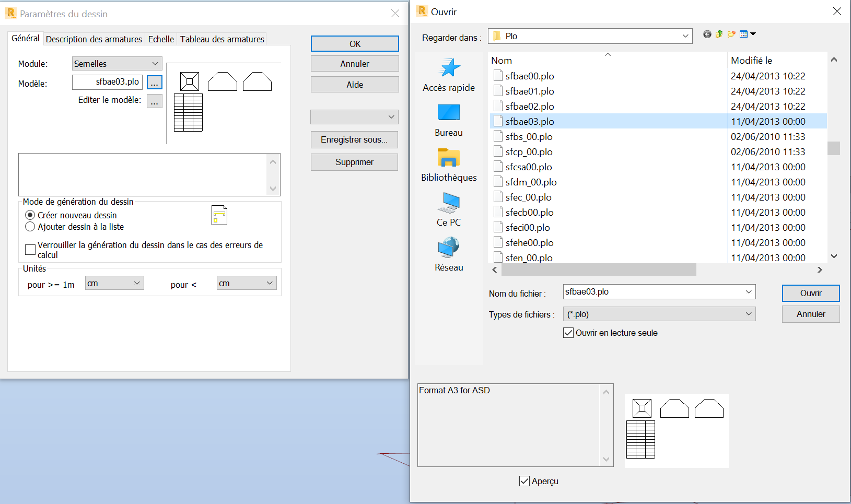Click the template preview thumbnail in Ouvrir
This screenshot has height=504, width=851.
pyautogui.click(x=677, y=430)
